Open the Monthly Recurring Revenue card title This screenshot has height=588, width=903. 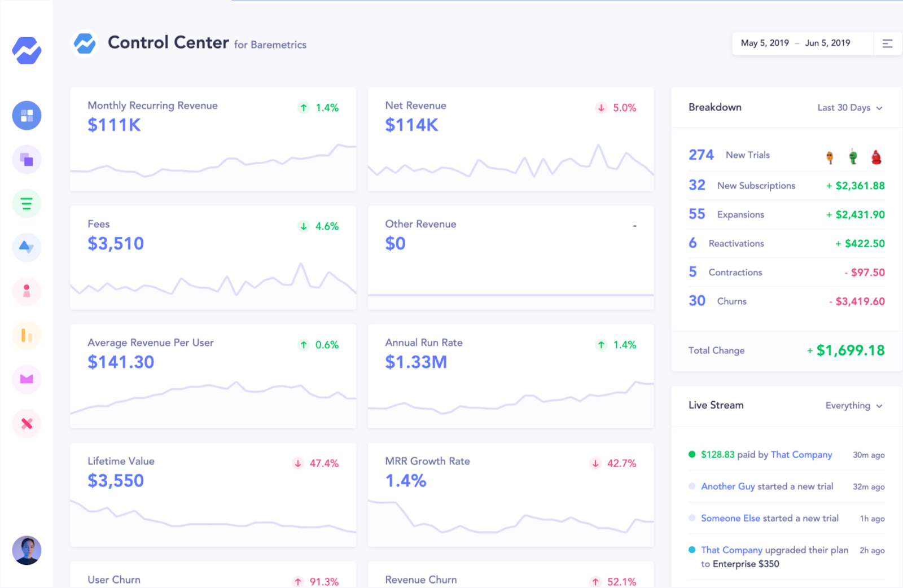tap(152, 106)
